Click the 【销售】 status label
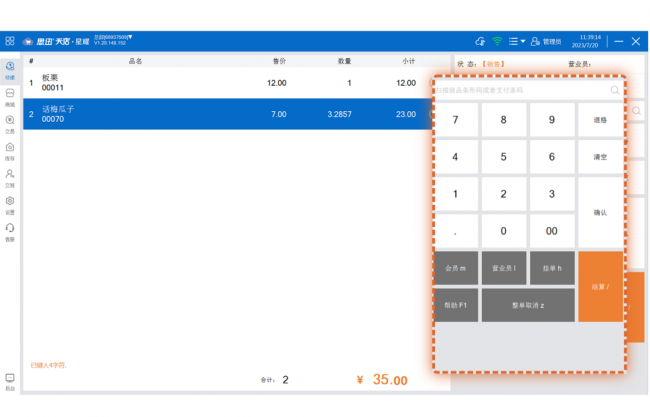Image resolution: width=650 pixels, height=417 pixels. coord(493,64)
